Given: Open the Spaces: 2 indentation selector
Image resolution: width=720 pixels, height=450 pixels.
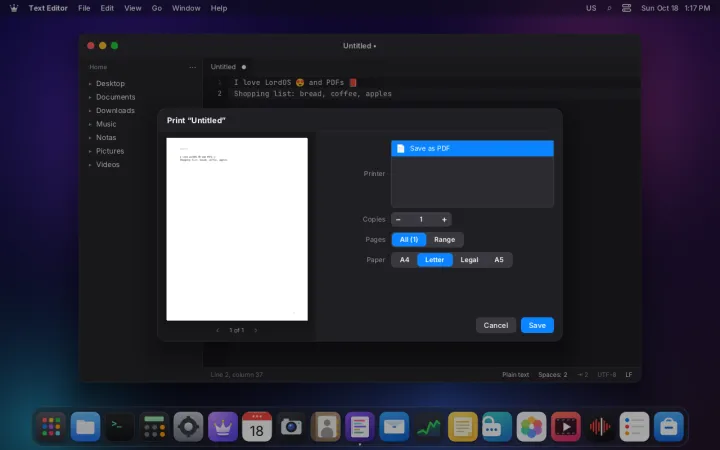Looking at the screenshot, I should click(x=552, y=375).
